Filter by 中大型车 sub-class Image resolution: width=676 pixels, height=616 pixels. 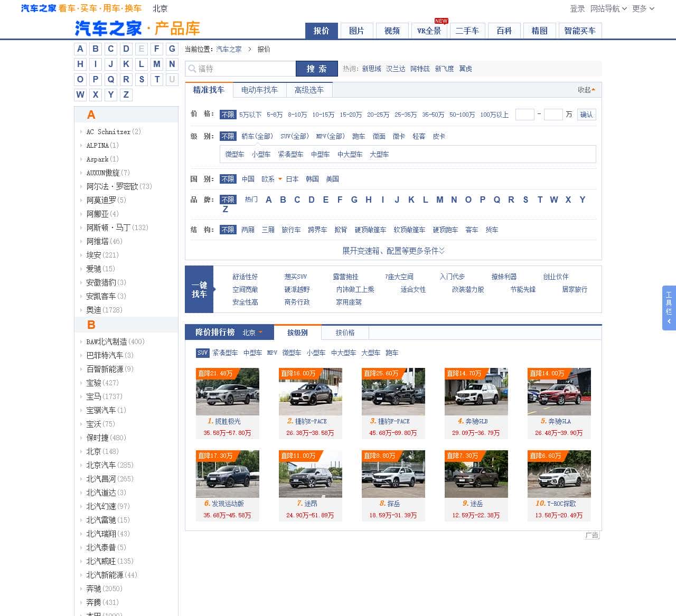tap(350, 154)
